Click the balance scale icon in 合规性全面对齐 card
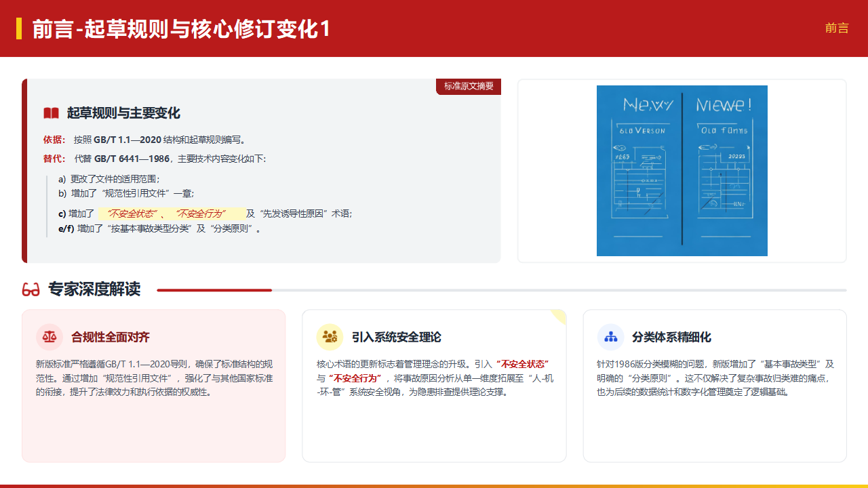868x488 pixels. click(x=50, y=337)
